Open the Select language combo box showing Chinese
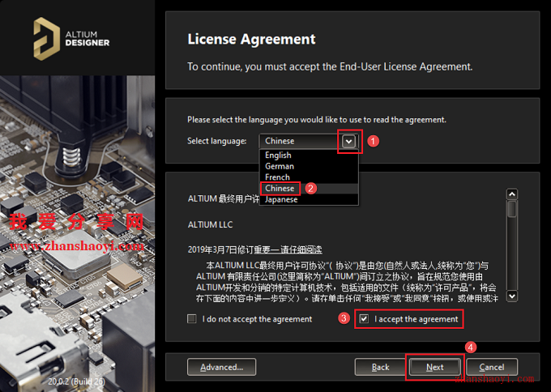 (x=309, y=141)
